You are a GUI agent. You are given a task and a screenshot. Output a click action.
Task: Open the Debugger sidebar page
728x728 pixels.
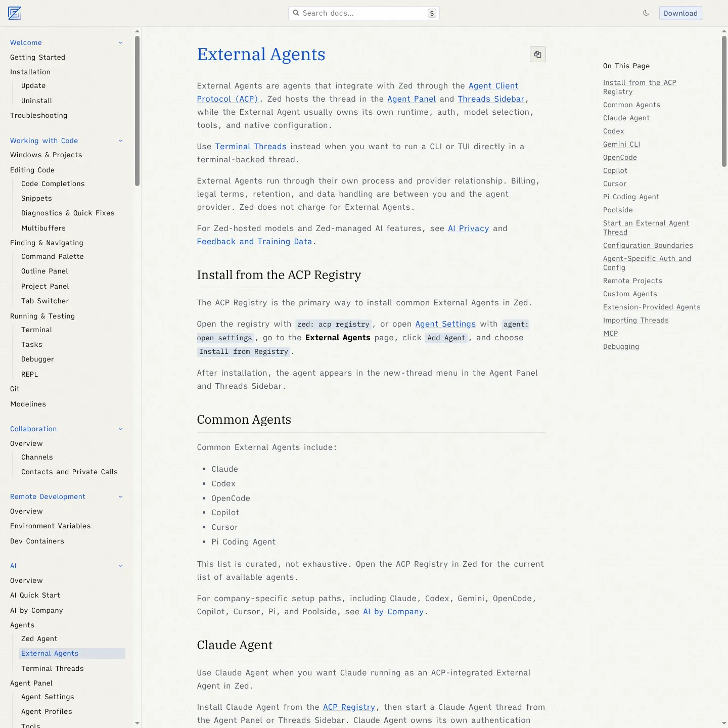point(37,359)
